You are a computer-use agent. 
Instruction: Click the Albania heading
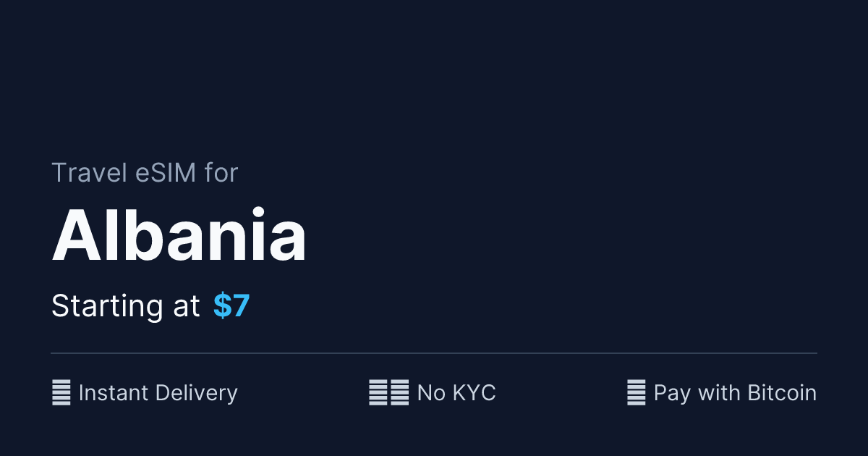point(179,237)
